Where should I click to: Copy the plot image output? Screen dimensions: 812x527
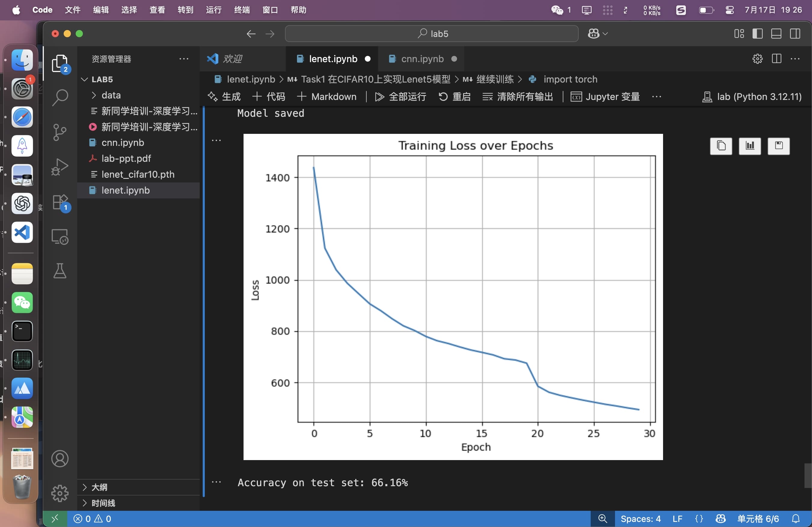tap(721, 146)
